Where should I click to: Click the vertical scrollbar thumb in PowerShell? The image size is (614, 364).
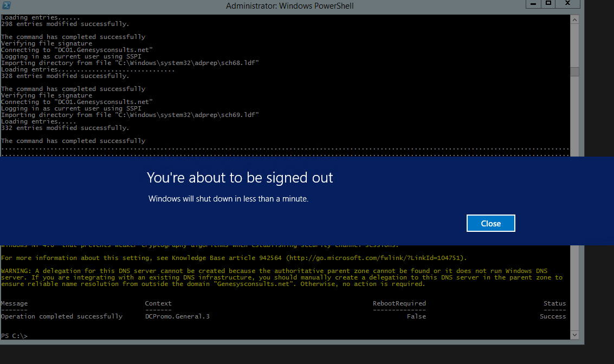tap(574, 71)
